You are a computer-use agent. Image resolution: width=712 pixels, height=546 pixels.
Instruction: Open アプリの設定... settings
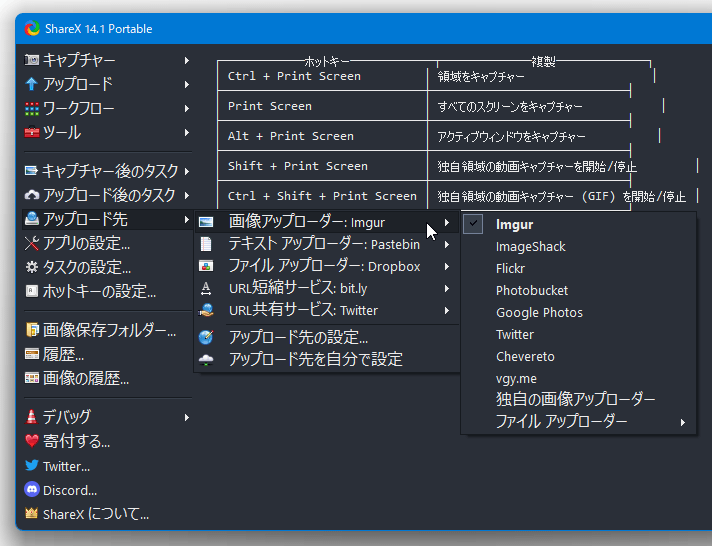tap(108, 243)
